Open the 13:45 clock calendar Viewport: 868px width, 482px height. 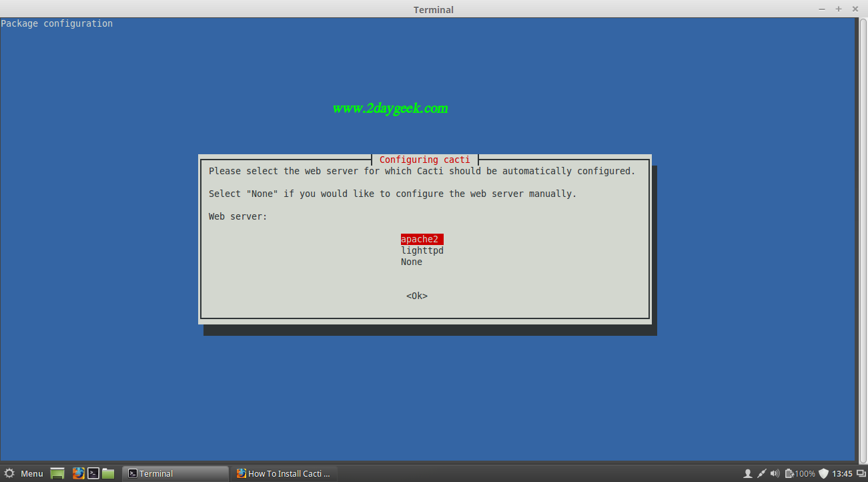coord(842,473)
